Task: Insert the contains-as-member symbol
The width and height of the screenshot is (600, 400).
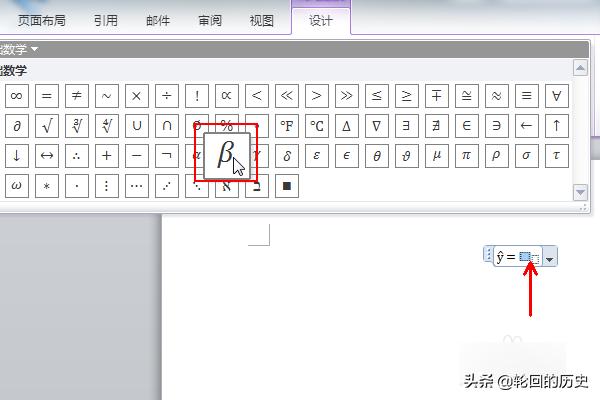Action: (x=497, y=126)
